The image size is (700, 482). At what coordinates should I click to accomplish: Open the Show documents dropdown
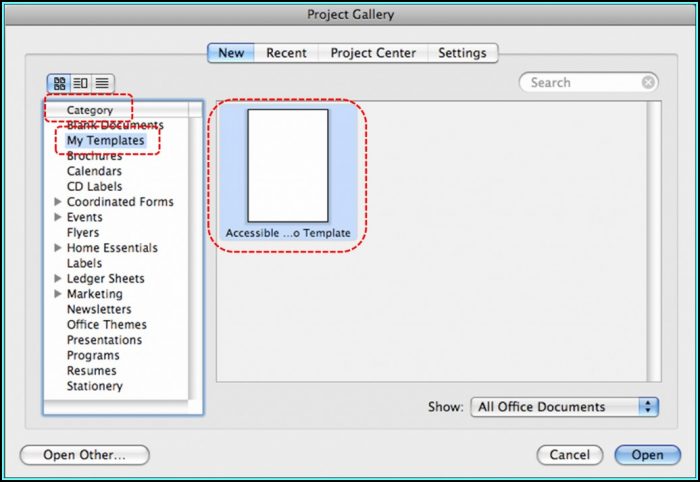tap(564, 407)
